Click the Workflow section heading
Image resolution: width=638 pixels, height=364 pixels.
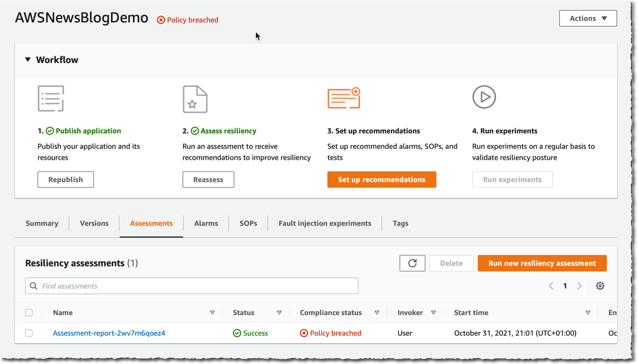57,60
